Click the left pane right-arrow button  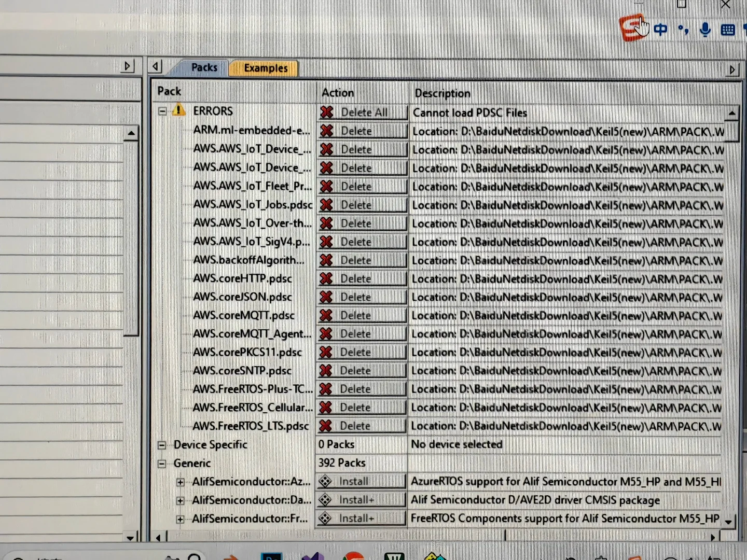click(x=128, y=66)
